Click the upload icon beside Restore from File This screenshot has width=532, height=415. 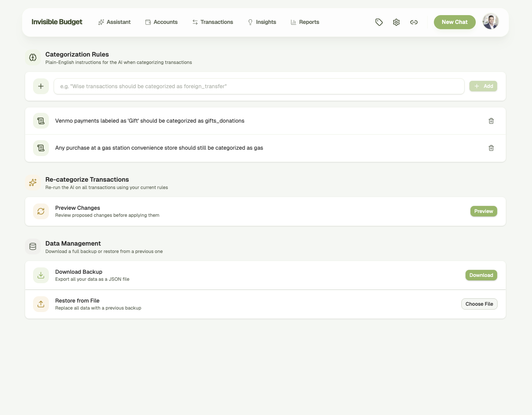[41, 304]
